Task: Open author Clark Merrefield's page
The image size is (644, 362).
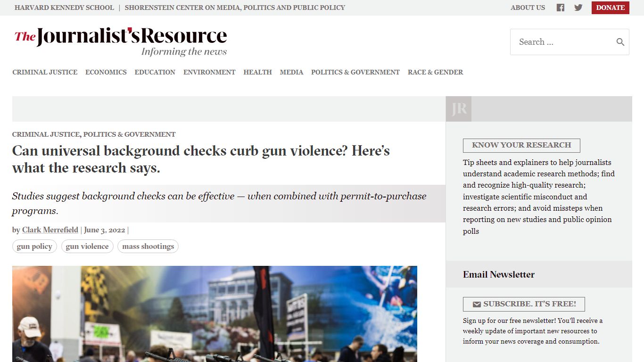Action: [x=50, y=230]
